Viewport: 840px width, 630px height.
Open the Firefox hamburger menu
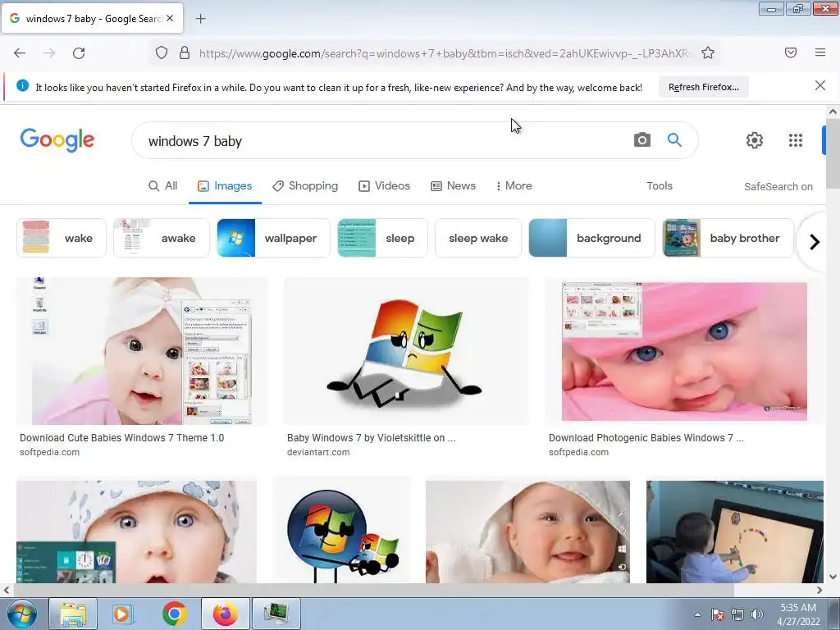tap(820, 52)
